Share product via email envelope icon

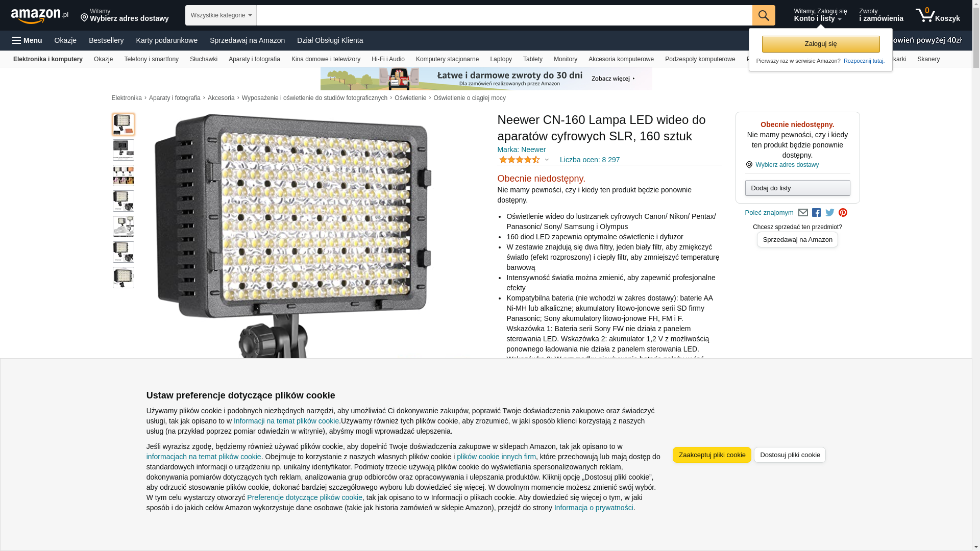[x=803, y=213]
